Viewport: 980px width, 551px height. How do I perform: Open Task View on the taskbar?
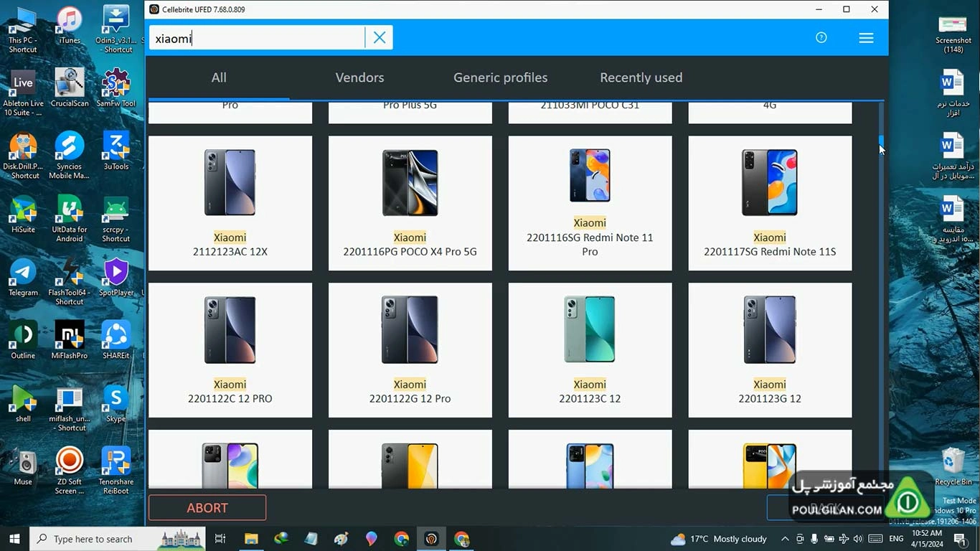(x=220, y=539)
